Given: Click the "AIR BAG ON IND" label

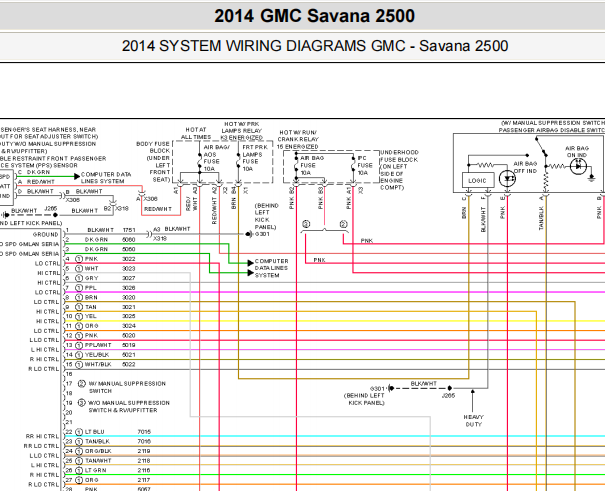Looking at the screenshot, I should [577, 151].
